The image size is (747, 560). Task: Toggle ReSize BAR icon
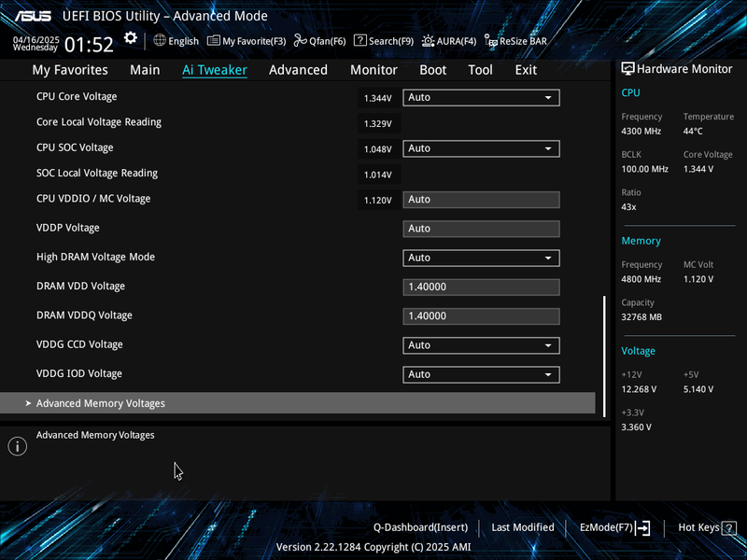pos(491,41)
